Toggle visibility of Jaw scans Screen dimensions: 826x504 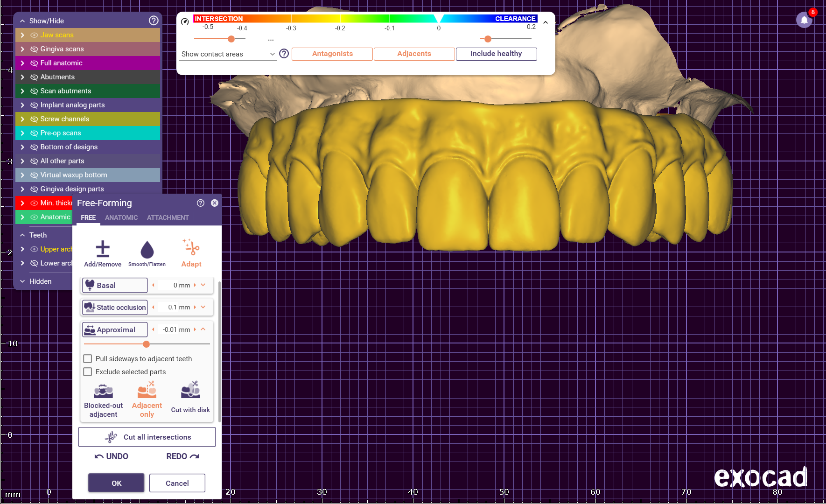[x=34, y=35]
